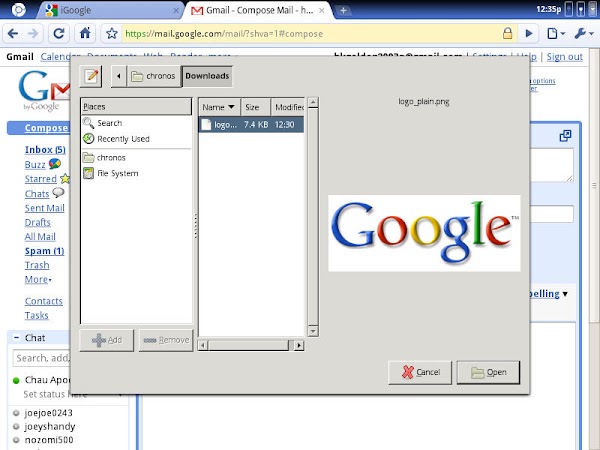Navigate to the chronos path button
The image size is (600, 450).
(154, 76)
